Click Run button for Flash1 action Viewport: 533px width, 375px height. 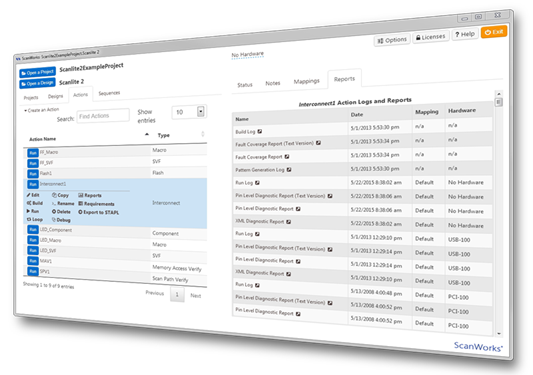click(x=33, y=174)
